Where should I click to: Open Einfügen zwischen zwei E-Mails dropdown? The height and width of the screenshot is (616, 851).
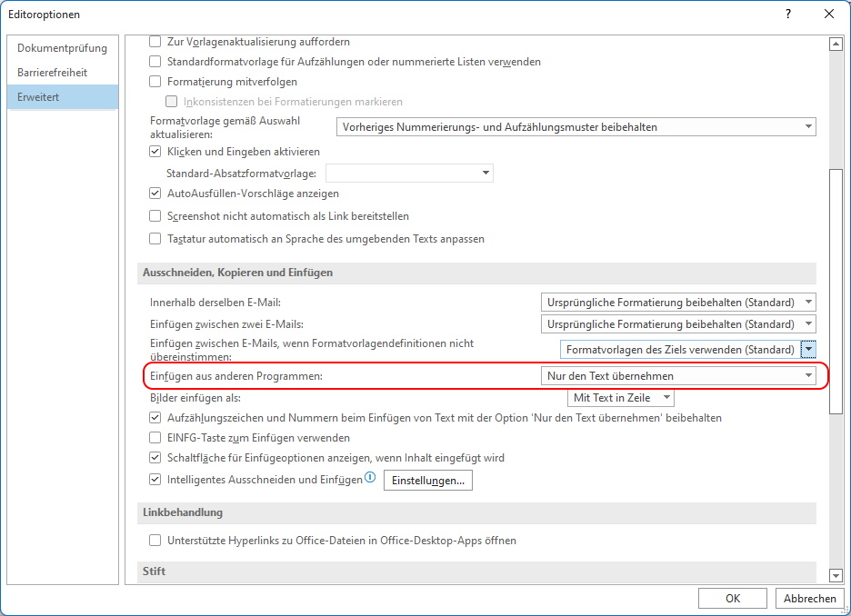(x=678, y=324)
